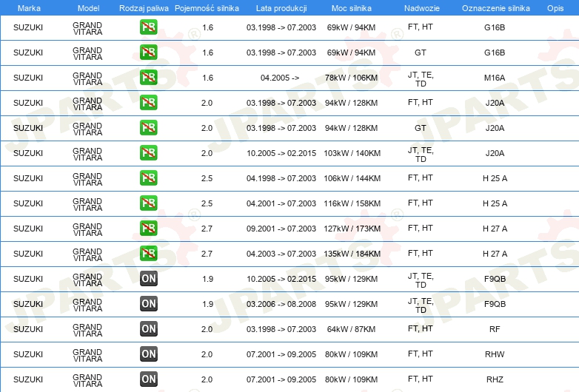Click production years 03.2006 -> 08.2008
The width and height of the screenshot is (579, 392).
click(x=281, y=304)
